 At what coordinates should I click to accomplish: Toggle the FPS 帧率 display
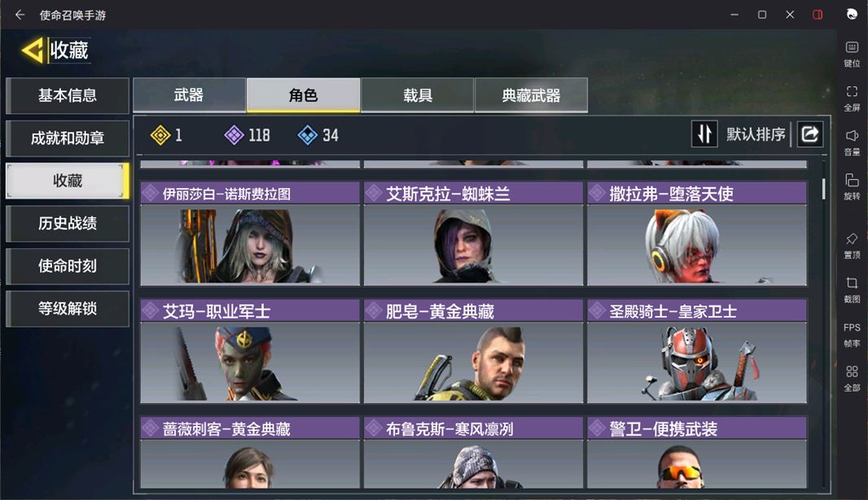[852, 335]
